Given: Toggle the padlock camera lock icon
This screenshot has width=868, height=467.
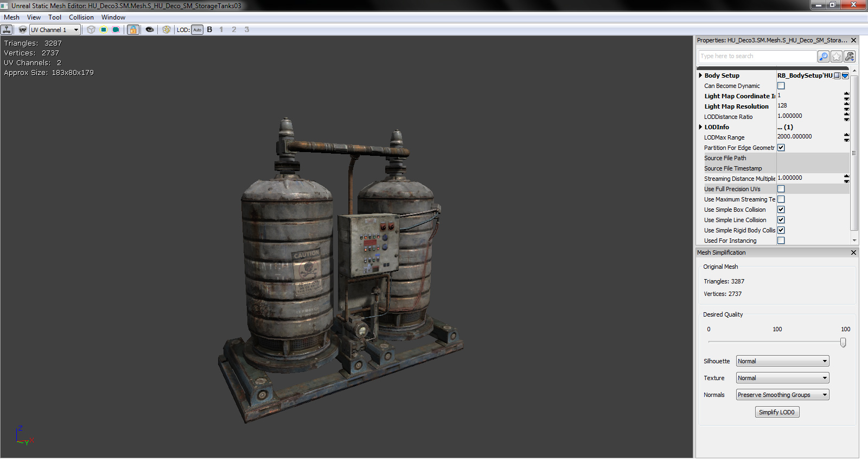Looking at the screenshot, I should click(133, 30).
